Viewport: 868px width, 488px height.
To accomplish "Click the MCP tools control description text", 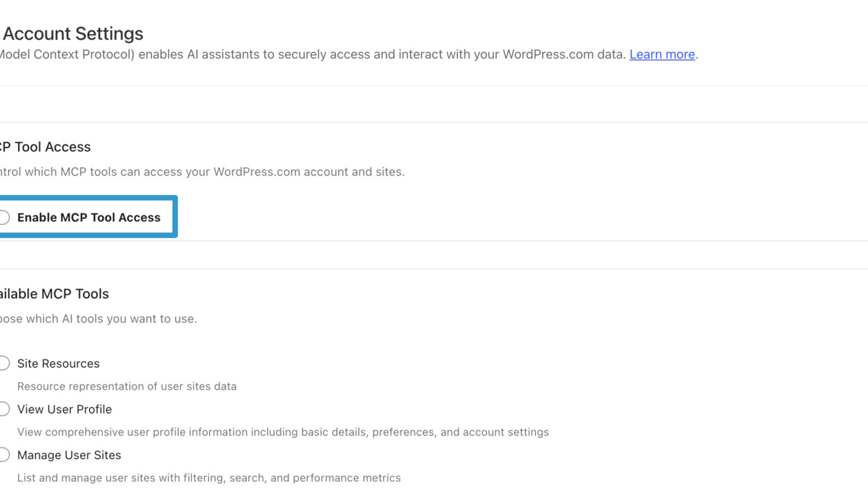I will point(203,171).
